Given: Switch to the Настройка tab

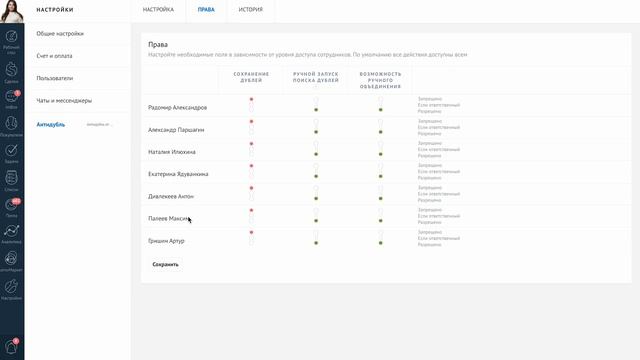Looking at the screenshot, I should pos(158,9).
